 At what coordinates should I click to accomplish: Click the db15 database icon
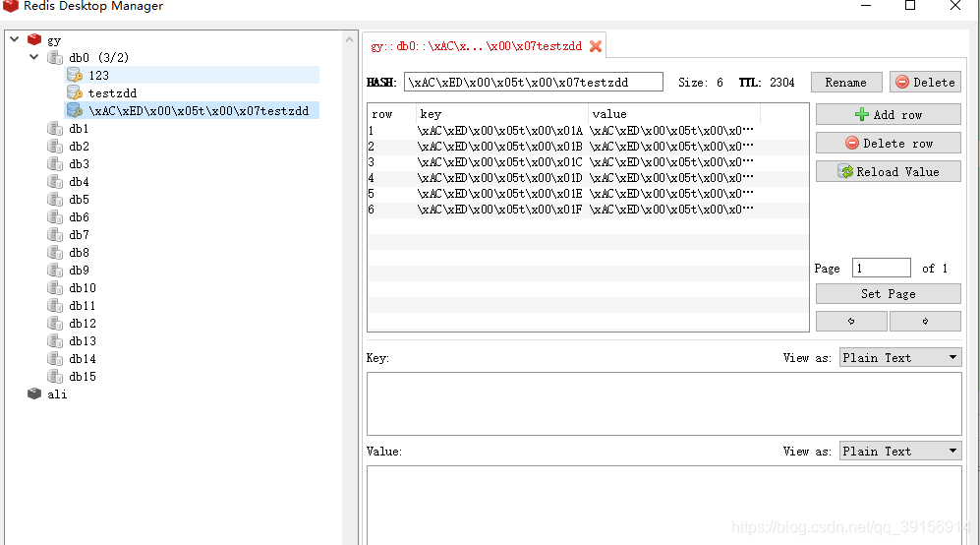[x=55, y=376]
